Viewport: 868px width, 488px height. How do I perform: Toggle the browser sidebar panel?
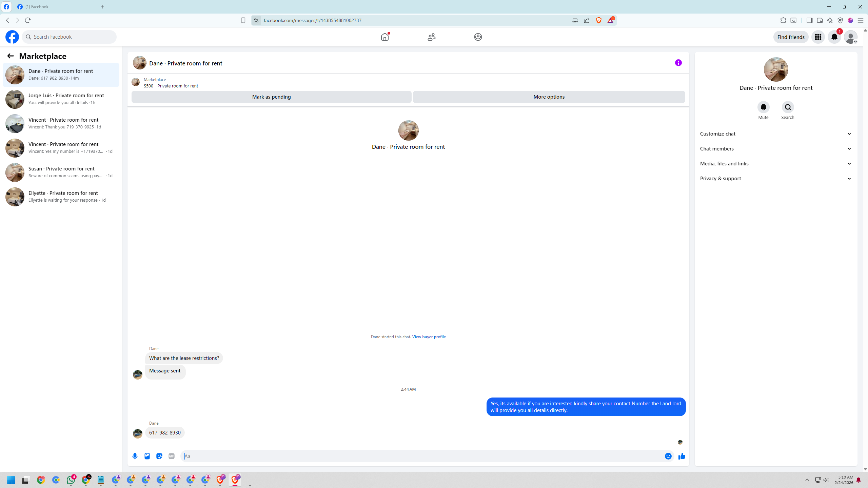coord(809,20)
